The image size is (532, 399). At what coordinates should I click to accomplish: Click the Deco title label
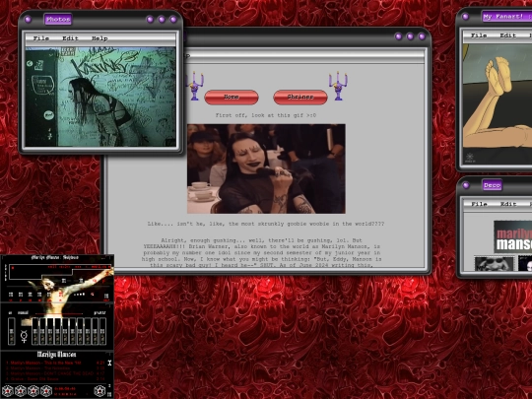click(x=492, y=185)
